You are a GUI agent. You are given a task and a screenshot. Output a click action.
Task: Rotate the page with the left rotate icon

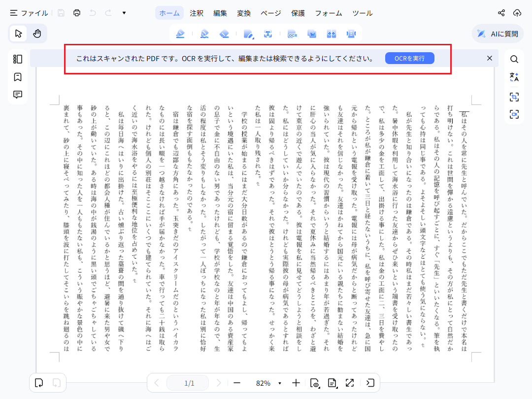coord(39,383)
